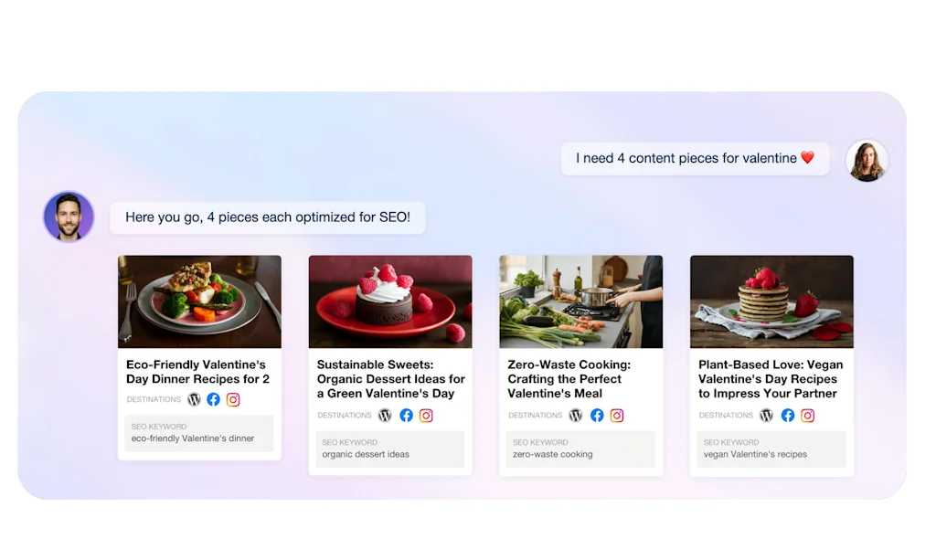This screenshot has width=936, height=560.
Task: Select the WordPress icon on the Eco-Friendly Dinner card
Action: [193, 399]
